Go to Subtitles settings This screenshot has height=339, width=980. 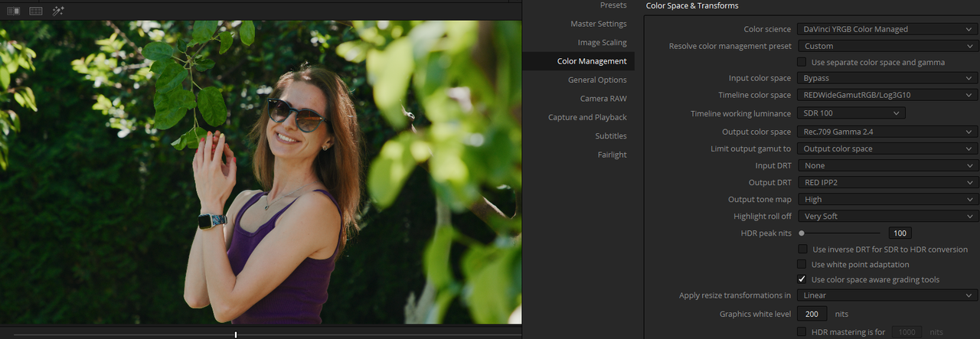click(611, 136)
